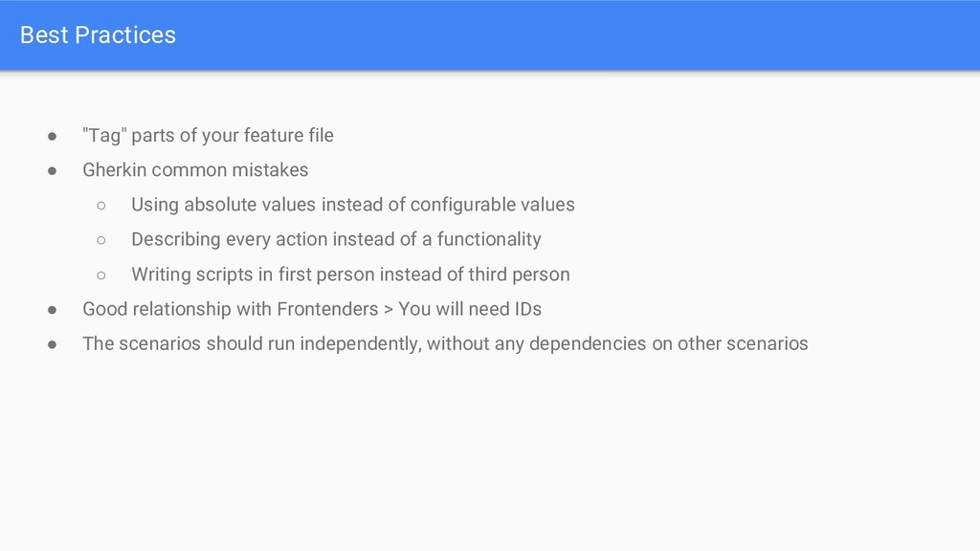Click the blue header bar
Viewport: 980px width, 551px height.
(x=490, y=35)
